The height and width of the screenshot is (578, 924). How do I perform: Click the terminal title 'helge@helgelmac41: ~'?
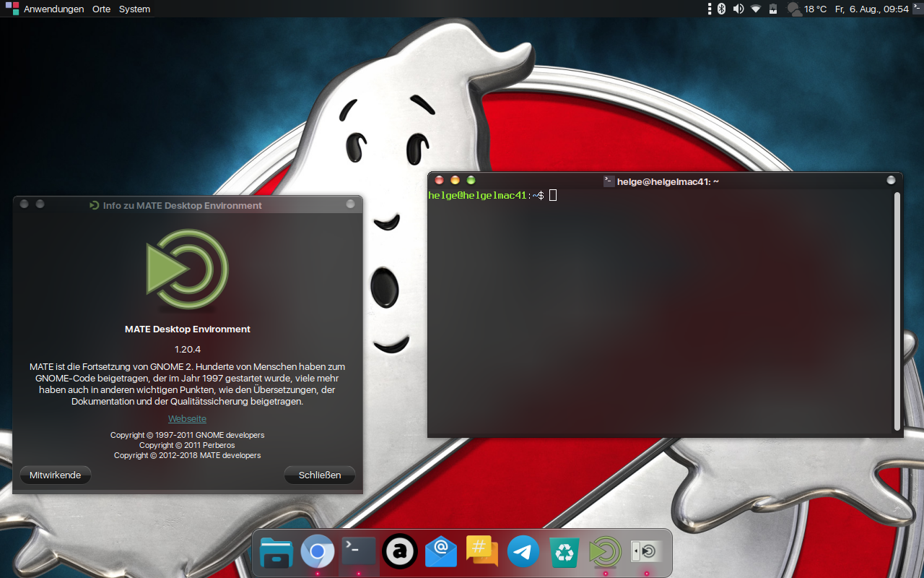click(x=668, y=181)
